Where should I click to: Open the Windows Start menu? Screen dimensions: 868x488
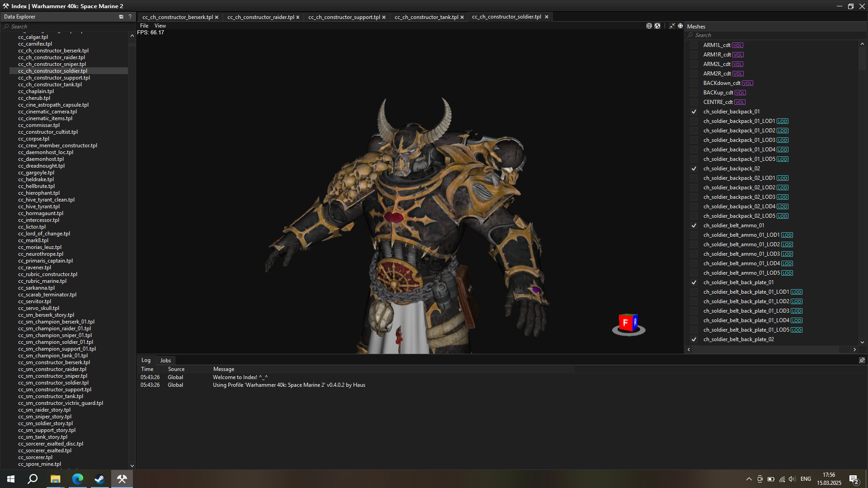(11, 479)
